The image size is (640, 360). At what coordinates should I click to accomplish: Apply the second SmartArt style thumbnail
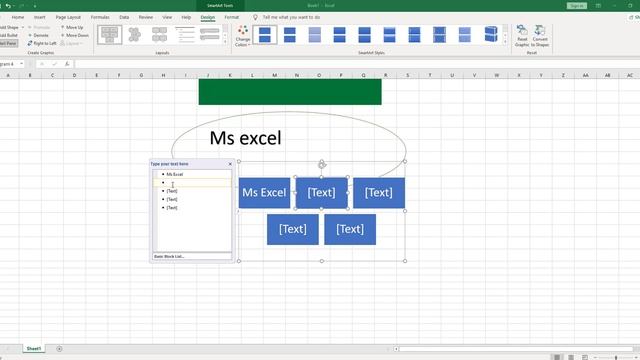tap(290, 35)
